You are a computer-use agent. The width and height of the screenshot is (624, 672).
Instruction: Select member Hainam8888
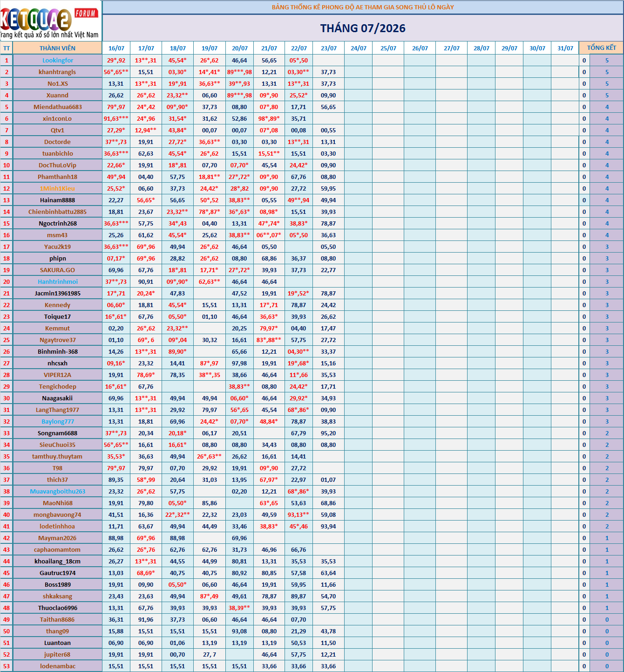58,200
